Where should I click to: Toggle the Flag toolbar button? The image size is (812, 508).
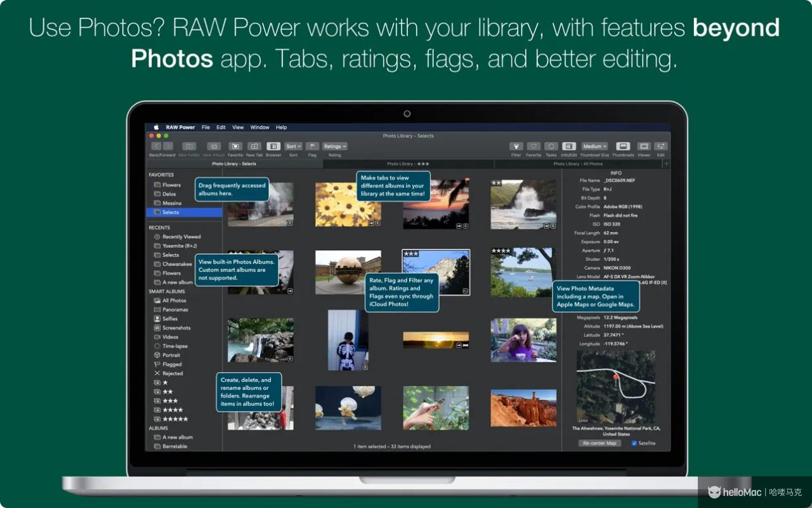pyautogui.click(x=312, y=146)
